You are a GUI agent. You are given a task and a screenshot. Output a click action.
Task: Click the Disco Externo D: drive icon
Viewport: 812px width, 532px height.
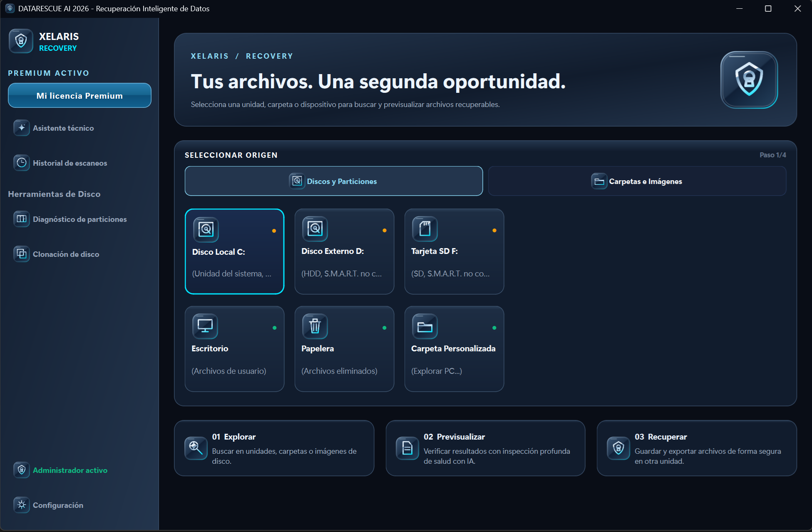click(x=315, y=229)
